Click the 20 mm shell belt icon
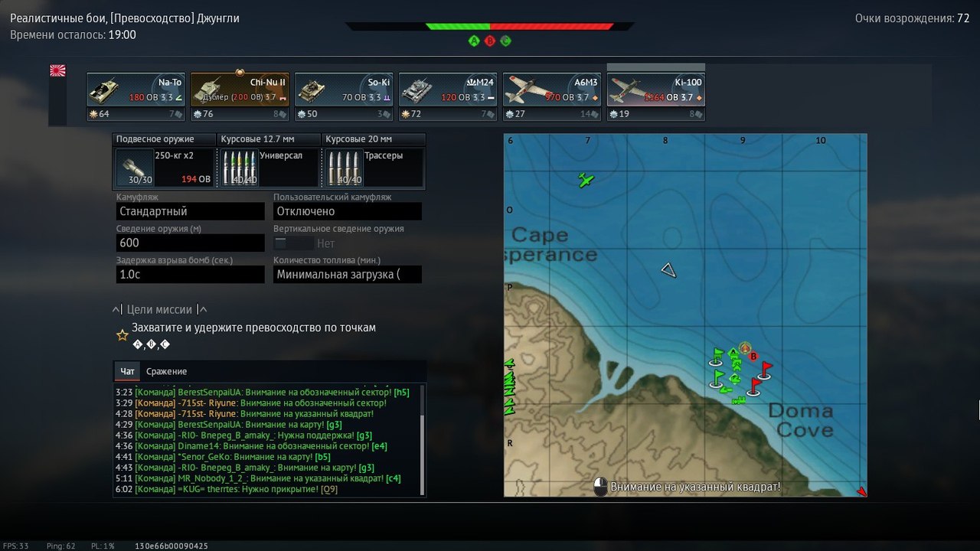The height and width of the screenshot is (551, 980). [343, 168]
